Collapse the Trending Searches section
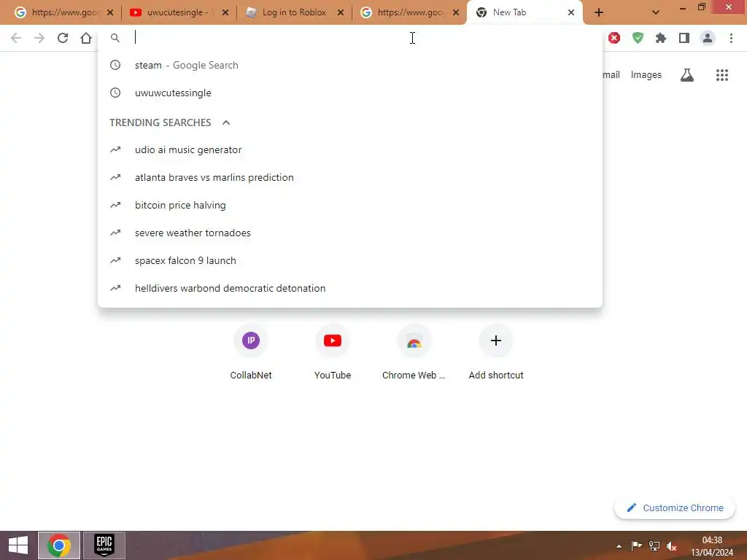Screen dimensions: 747x560 tap(226, 122)
